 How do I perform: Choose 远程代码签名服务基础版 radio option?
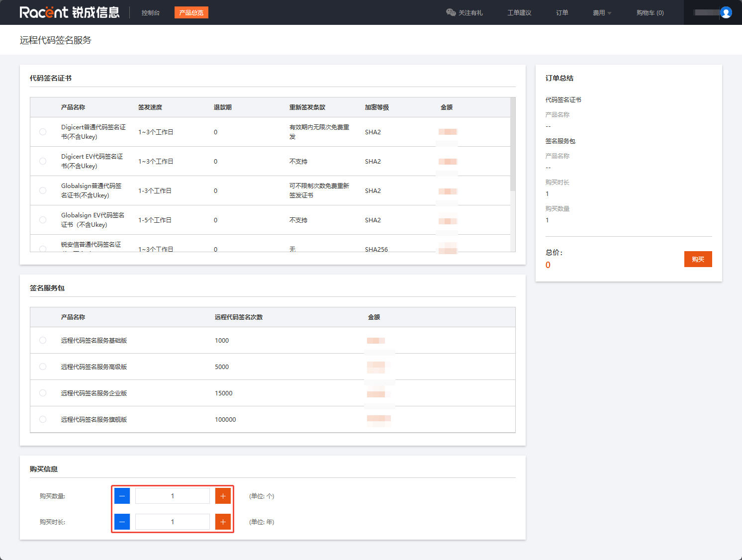click(43, 340)
